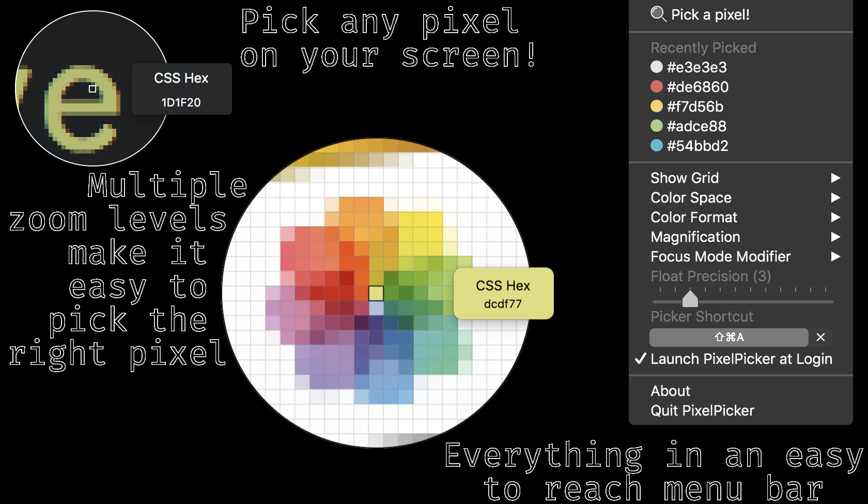Open the About menu item
Screen dimensions: 868x504
click(670, 391)
